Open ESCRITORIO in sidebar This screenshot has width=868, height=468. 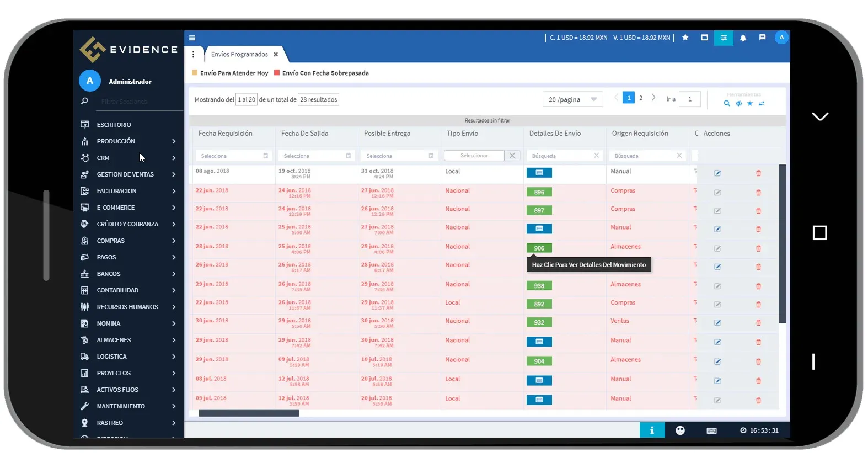click(128, 125)
